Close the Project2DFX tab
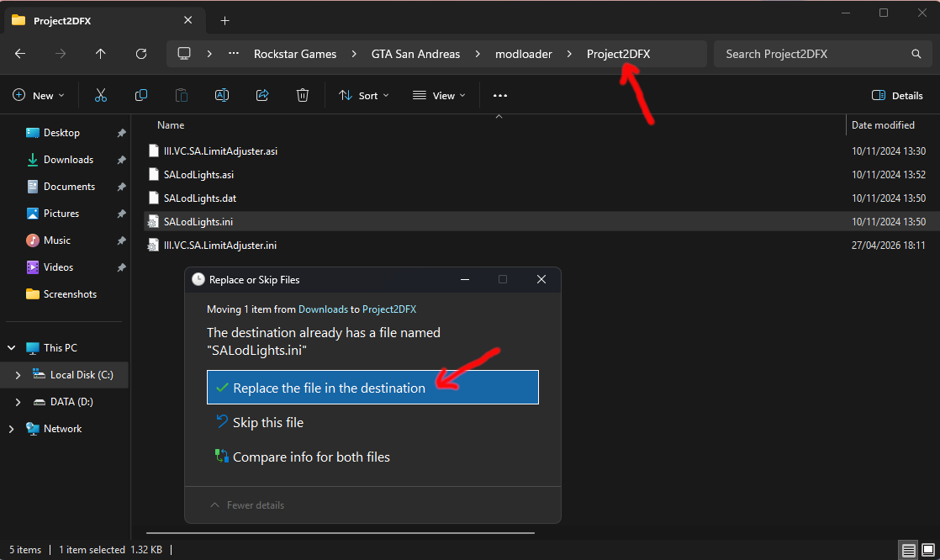Screen dimensions: 940x560 187,20
